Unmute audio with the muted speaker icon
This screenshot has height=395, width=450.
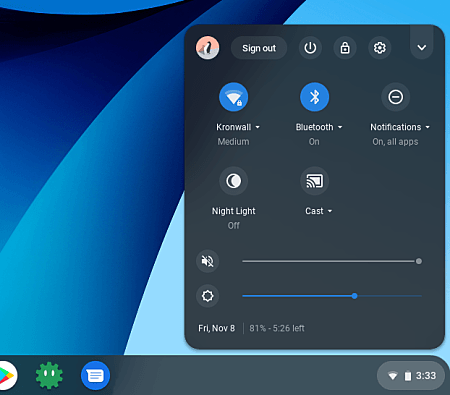[x=207, y=261]
